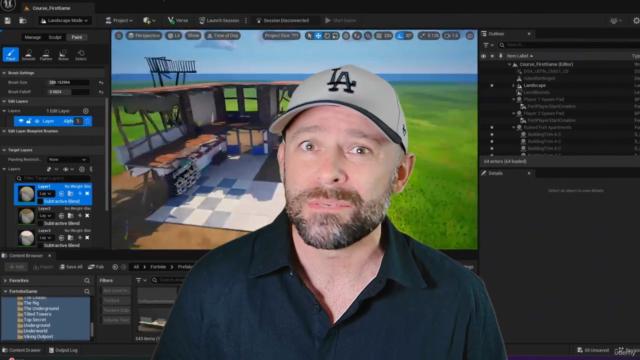Click the viewport hamburger menu icon
This screenshot has height=360, width=640.
[x=119, y=36]
